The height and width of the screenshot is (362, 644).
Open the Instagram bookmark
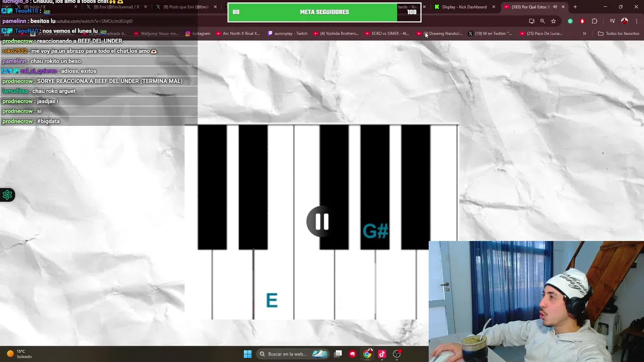[x=198, y=33]
